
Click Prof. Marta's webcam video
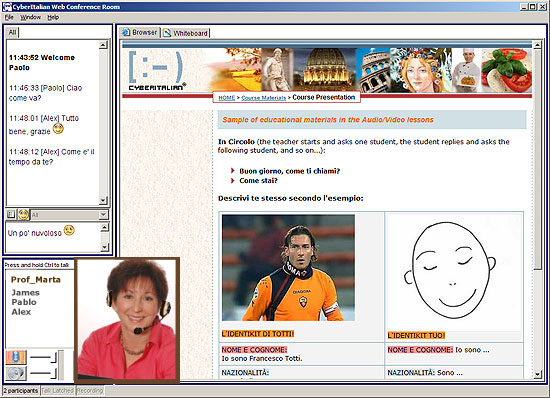pyautogui.click(x=127, y=320)
